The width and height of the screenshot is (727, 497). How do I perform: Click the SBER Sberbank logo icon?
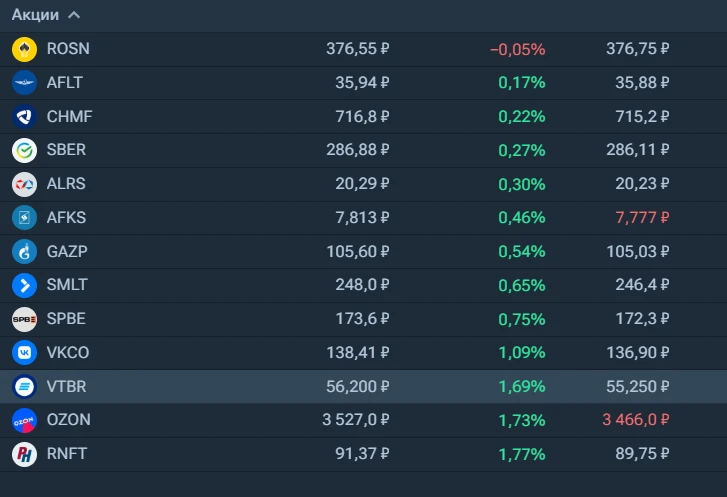tap(24, 150)
